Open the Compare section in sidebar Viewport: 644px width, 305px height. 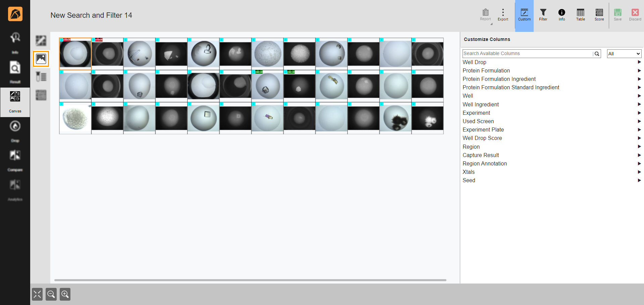pos(15,160)
